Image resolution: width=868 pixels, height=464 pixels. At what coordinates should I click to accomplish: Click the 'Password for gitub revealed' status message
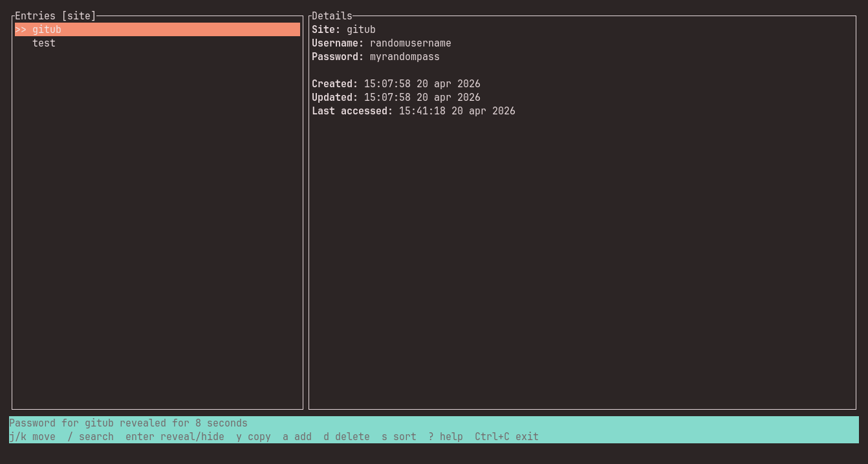pos(128,423)
